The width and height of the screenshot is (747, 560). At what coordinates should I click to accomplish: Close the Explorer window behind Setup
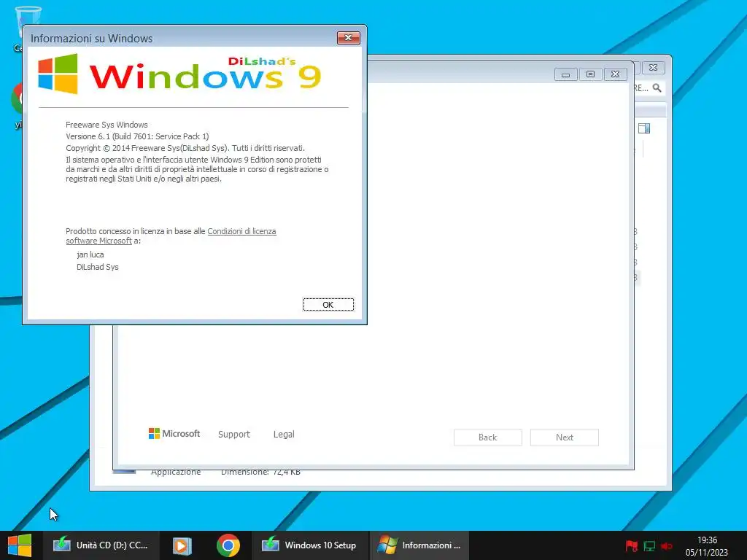(x=653, y=68)
